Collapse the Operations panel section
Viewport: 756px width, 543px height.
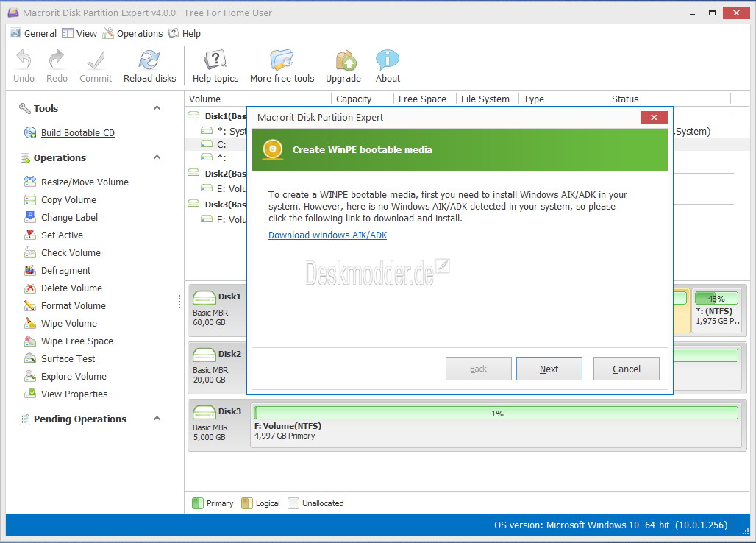point(157,157)
